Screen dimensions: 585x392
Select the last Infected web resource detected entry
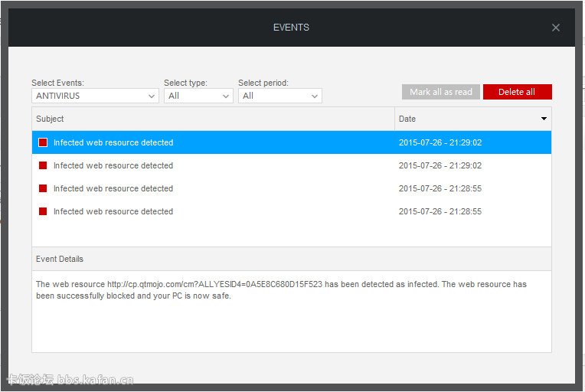tap(113, 211)
